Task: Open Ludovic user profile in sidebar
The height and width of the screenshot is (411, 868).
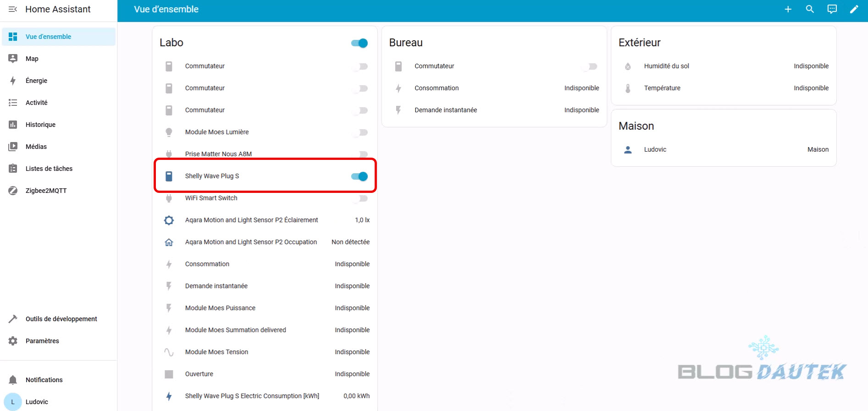Action: click(37, 402)
